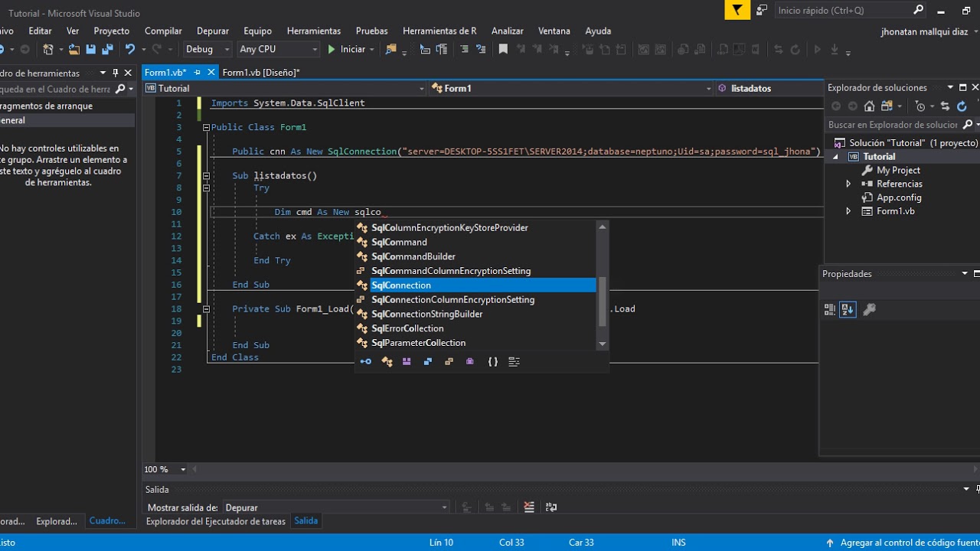
Task: Show properties by category in Propiedades panel
Action: point(830,309)
